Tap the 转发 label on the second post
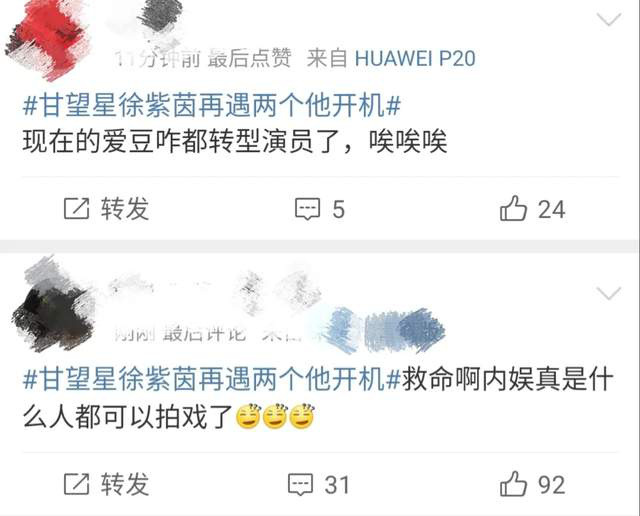640x516 pixels. 125,485
